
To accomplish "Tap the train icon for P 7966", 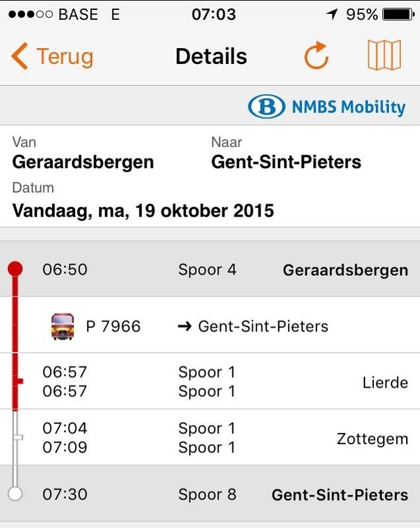I will 62,326.
